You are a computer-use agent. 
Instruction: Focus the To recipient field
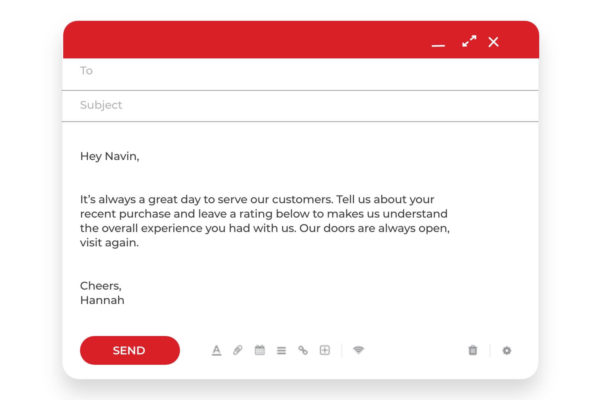point(300,74)
